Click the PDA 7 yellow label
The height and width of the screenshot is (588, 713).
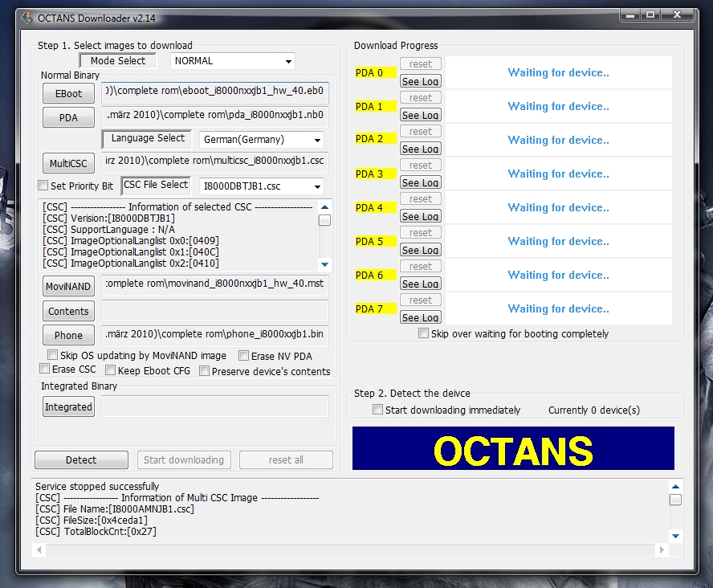(375, 308)
